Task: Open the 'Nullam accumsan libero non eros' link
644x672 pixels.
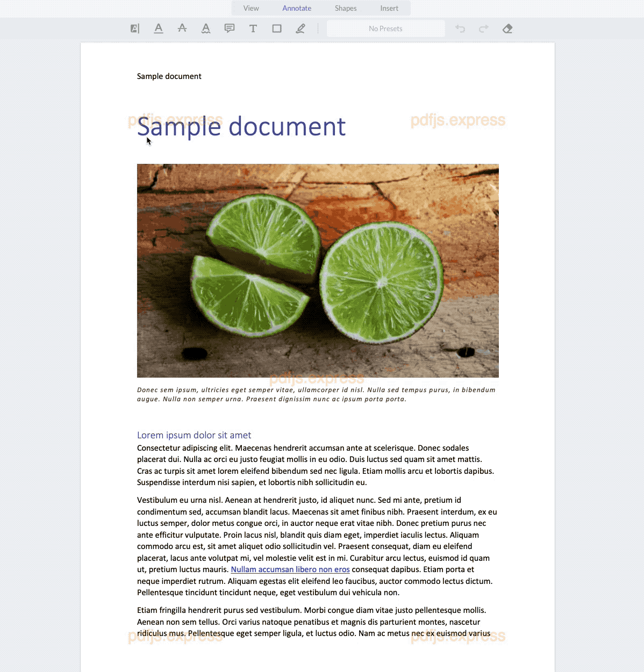Action: [x=290, y=569]
